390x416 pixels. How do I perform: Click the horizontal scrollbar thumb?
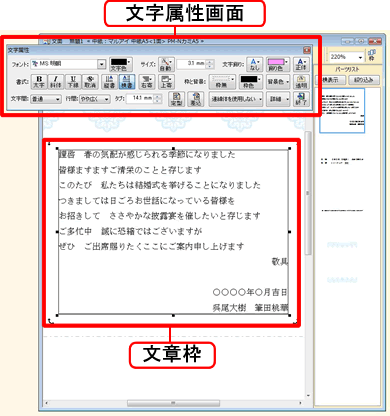tap(173, 403)
